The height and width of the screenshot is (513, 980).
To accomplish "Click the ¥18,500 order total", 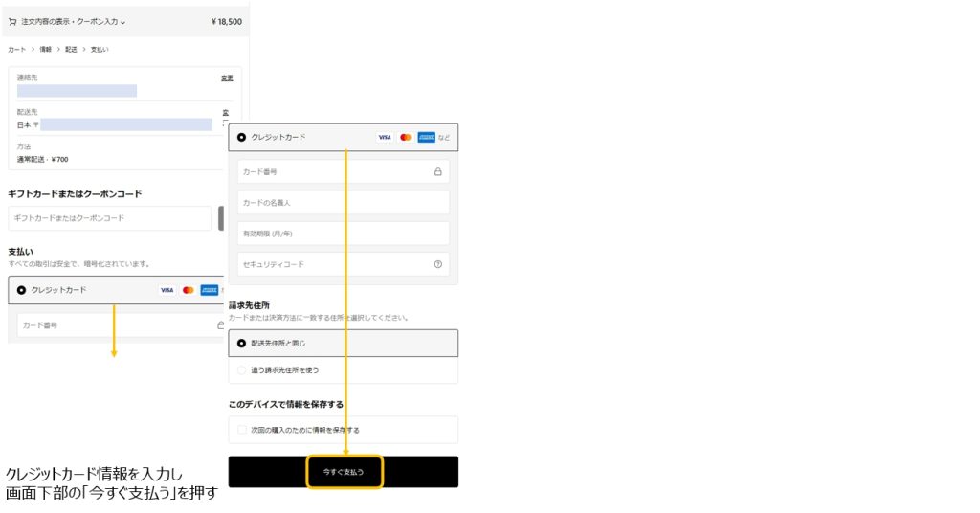I will [226, 22].
